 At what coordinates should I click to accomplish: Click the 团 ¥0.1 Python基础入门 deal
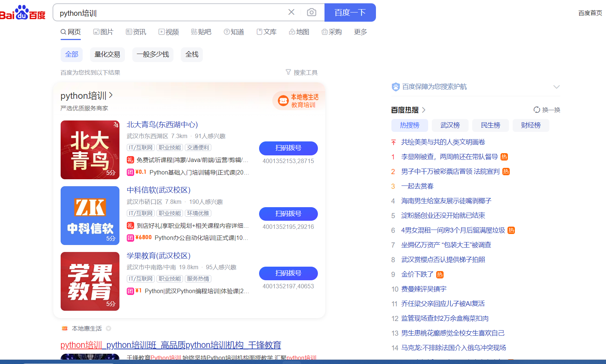pos(188,172)
